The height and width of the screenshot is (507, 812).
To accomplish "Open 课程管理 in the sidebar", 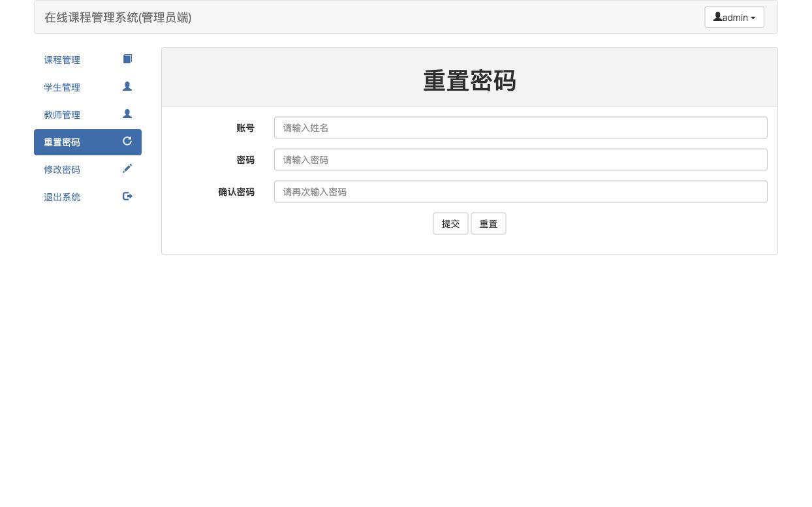I will (x=87, y=60).
